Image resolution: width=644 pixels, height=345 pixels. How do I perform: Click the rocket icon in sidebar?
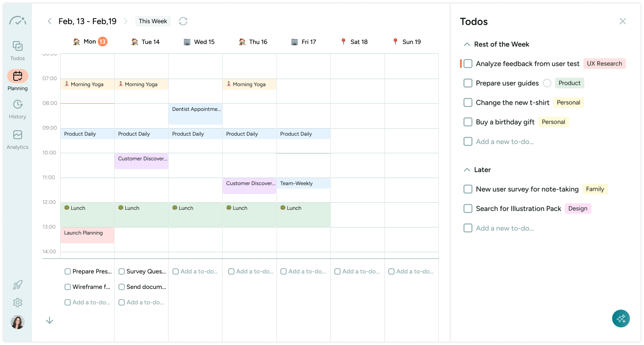(18, 285)
